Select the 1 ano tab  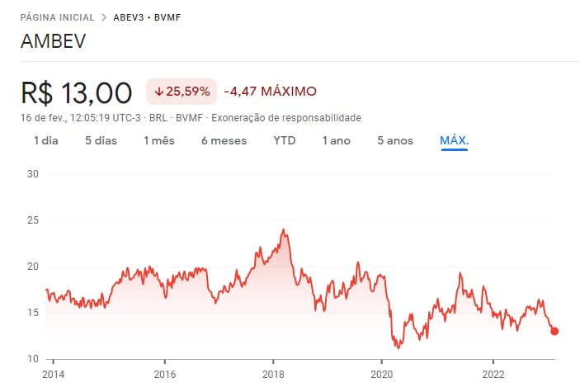(x=336, y=140)
